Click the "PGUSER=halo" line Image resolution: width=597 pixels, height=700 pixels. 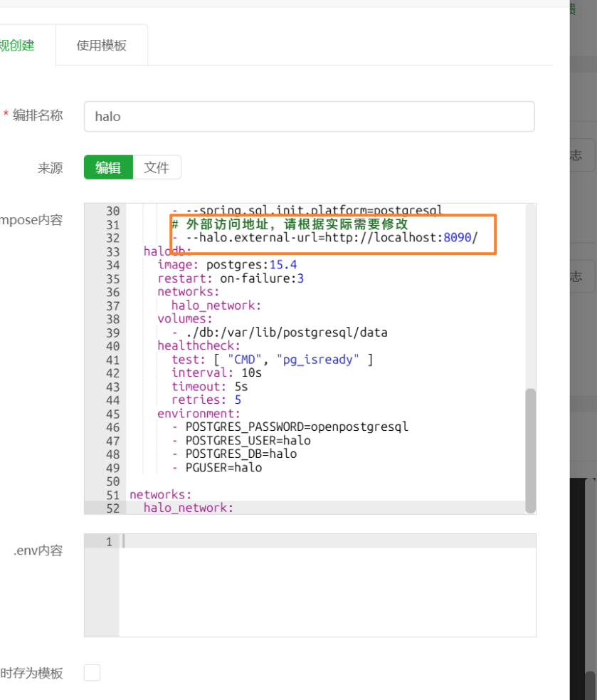click(223, 468)
